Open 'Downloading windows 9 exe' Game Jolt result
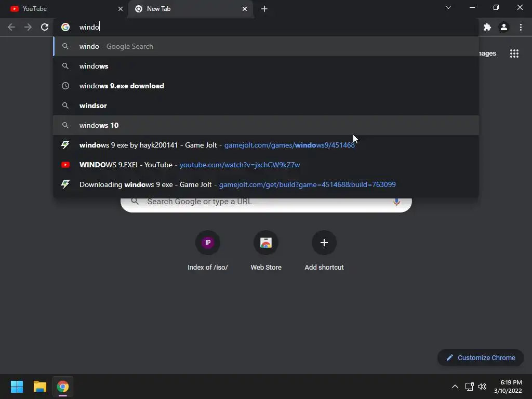Screen dimensions: 532x399 266,184
